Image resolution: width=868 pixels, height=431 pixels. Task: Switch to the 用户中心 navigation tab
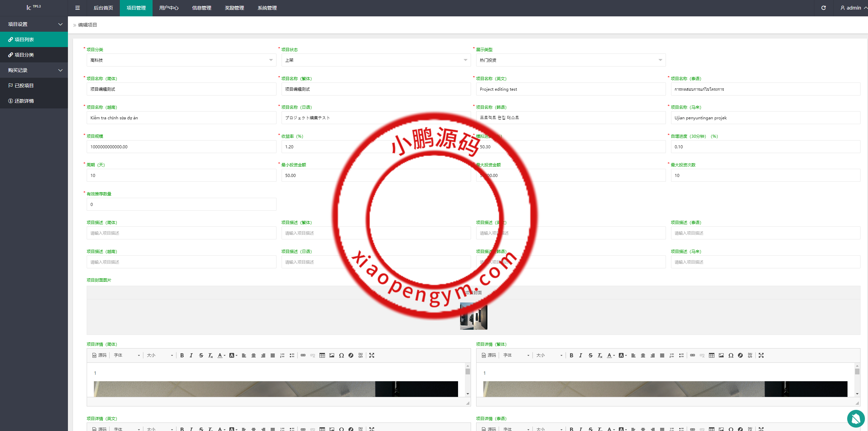[169, 8]
